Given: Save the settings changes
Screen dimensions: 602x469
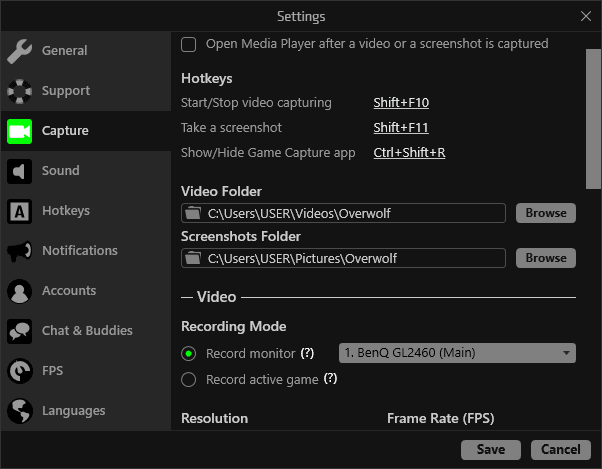Looking at the screenshot, I should point(491,449).
